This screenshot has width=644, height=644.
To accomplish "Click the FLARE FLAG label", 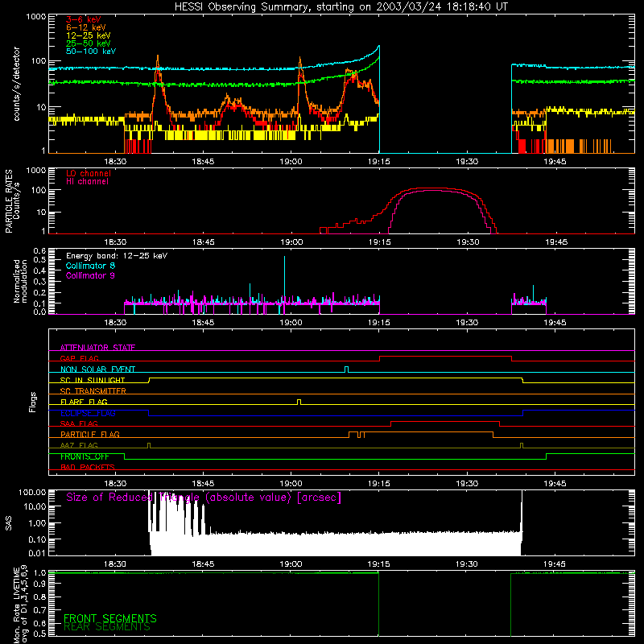I will pos(84,402).
